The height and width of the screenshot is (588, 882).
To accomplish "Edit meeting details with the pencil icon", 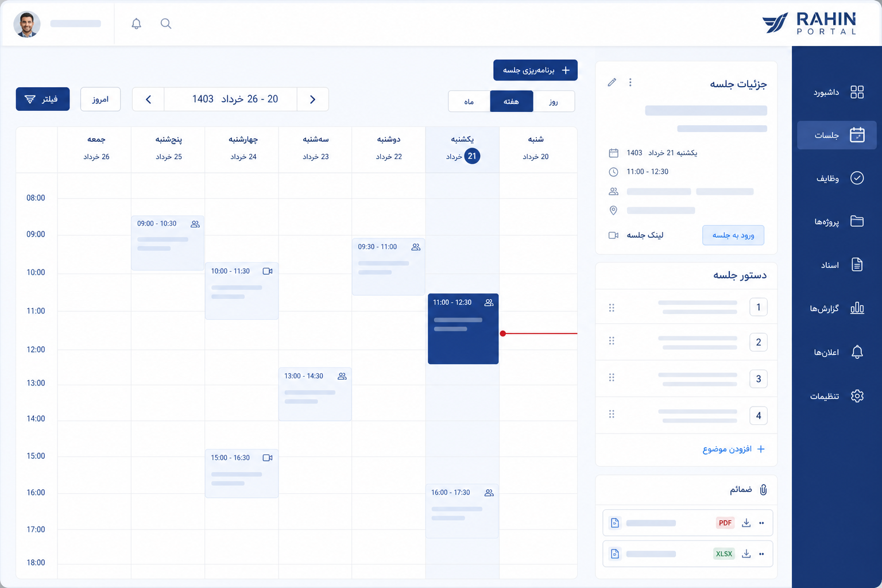I will pyautogui.click(x=612, y=82).
